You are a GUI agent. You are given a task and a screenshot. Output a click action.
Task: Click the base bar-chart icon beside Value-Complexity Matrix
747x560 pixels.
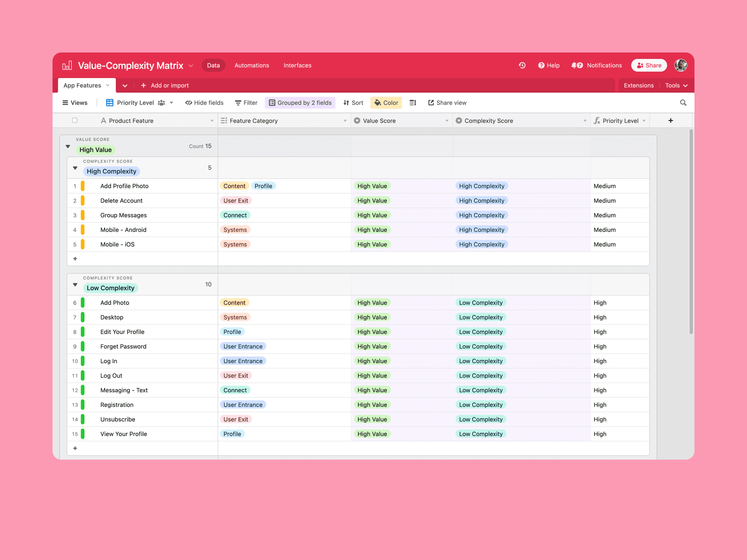pos(67,65)
